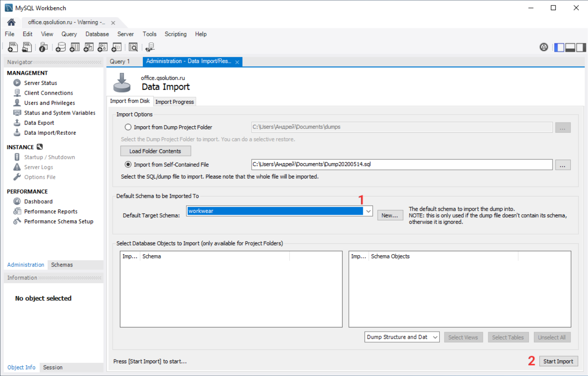This screenshot has width=588, height=376.
Task: Open the Database menu
Action: pos(97,34)
